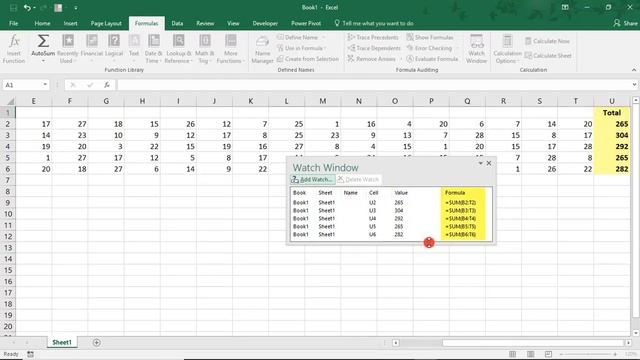Select the Total header cell
The width and height of the screenshot is (640, 360).
611,113
